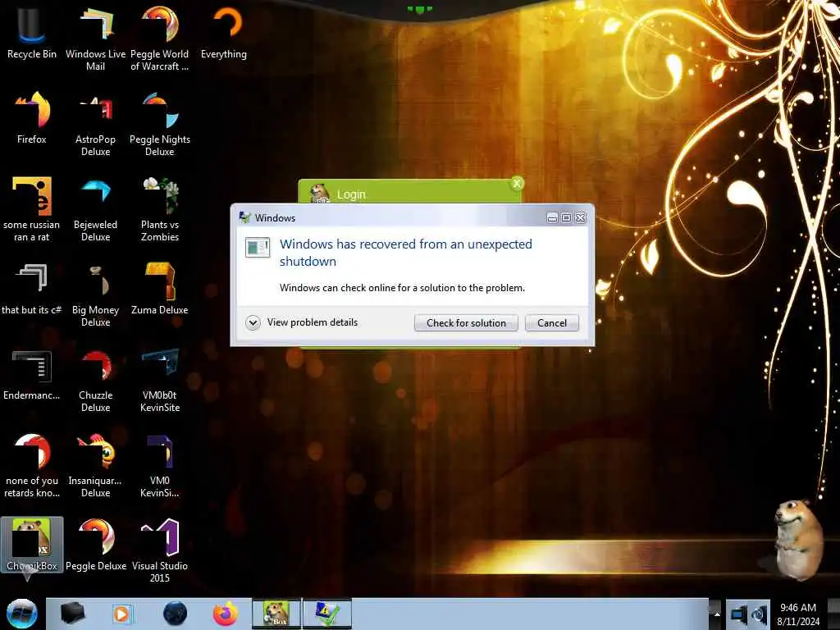Click the hamster desktop gadget

[798, 540]
